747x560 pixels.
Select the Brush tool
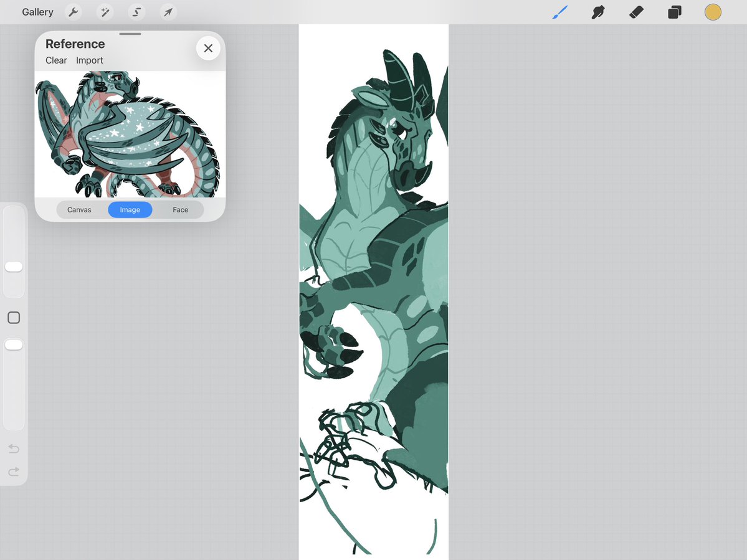click(x=560, y=12)
